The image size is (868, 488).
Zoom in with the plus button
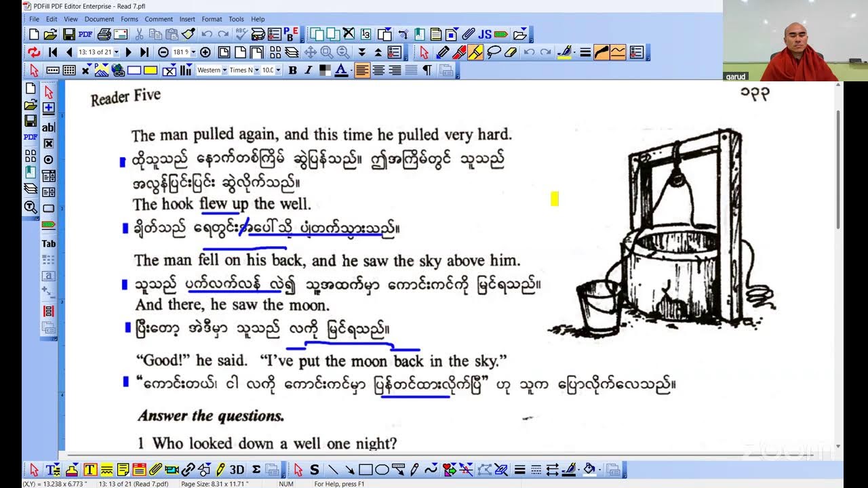(x=205, y=52)
